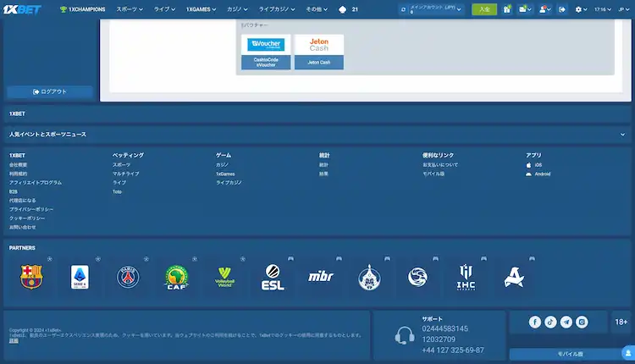Image resolution: width=635 pixels, height=364 pixels.
Task: Expand the カジノ header menu
Action: [237, 9]
